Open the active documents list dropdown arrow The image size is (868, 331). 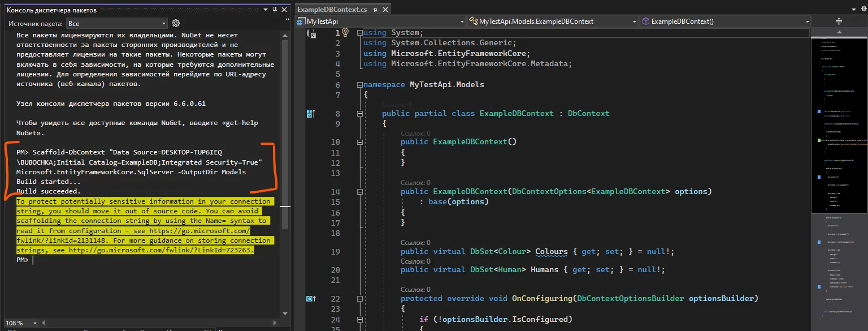point(854,10)
